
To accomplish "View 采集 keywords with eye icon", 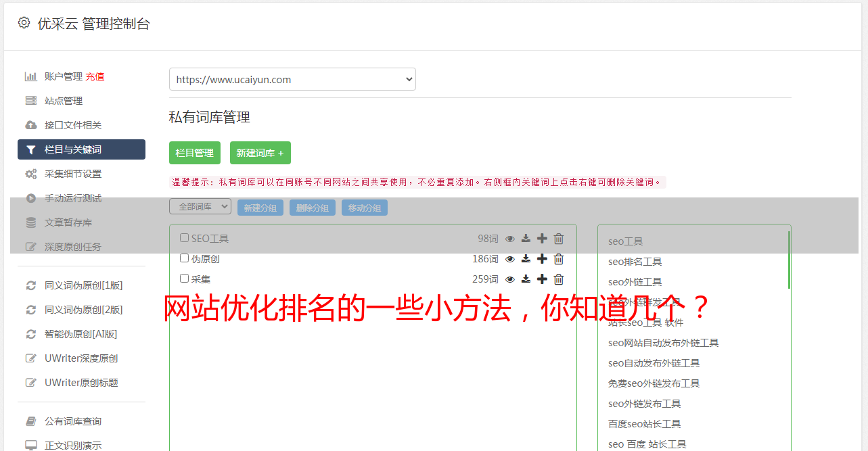I will point(510,279).
